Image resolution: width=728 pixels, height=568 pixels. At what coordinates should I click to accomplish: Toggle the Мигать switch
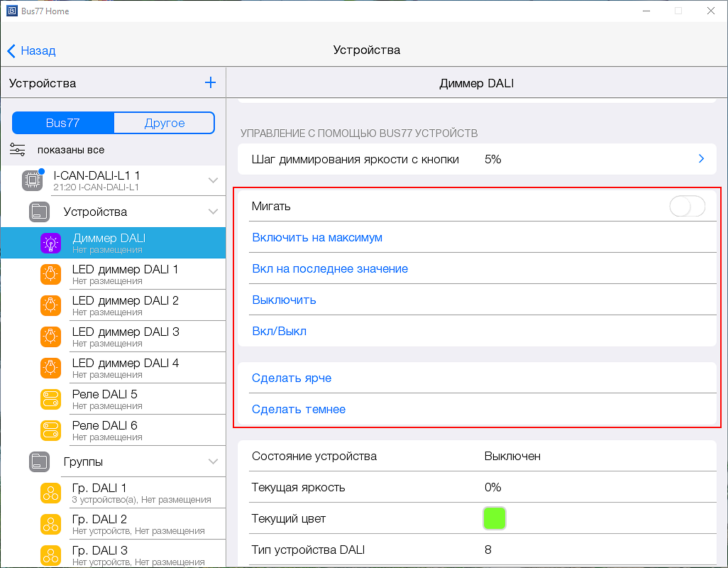[687, 206]
